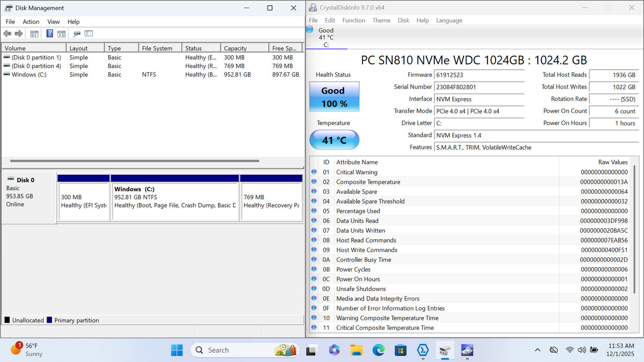644x362 pixels.
Task: Launch Microsoft Edge from the taskbar
Action: pyautogui.click(x=378, y=350)
